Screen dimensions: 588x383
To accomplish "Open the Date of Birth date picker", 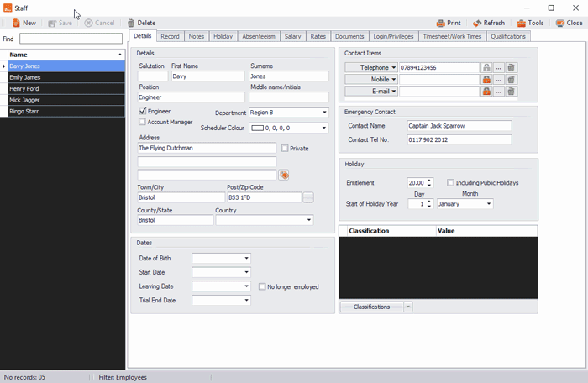I will [246, 259].
